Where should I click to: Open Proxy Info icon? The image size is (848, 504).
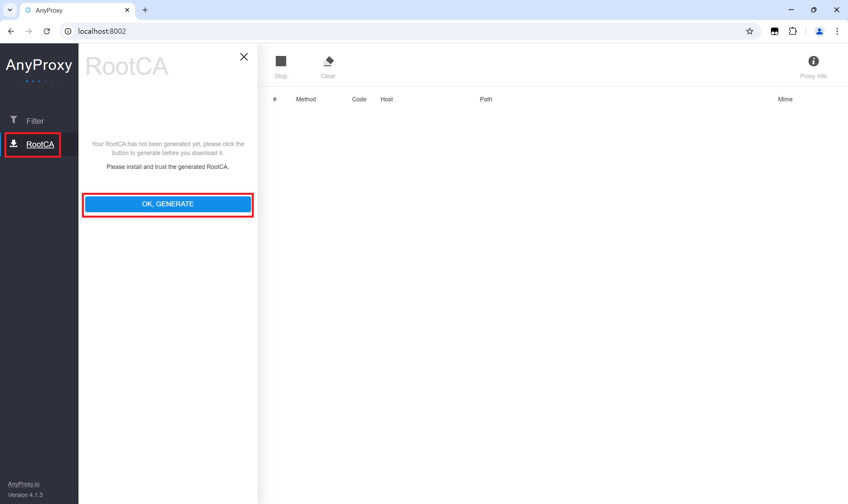[813, 61]
